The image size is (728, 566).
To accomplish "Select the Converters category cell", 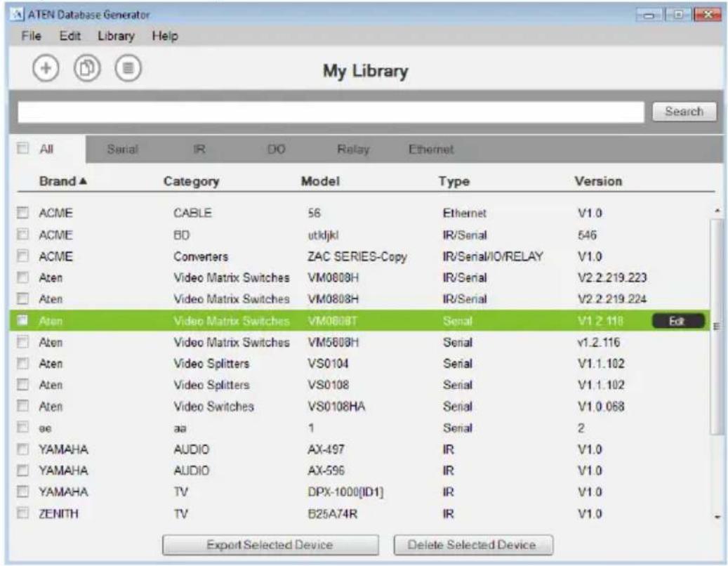I will (201, 256).
